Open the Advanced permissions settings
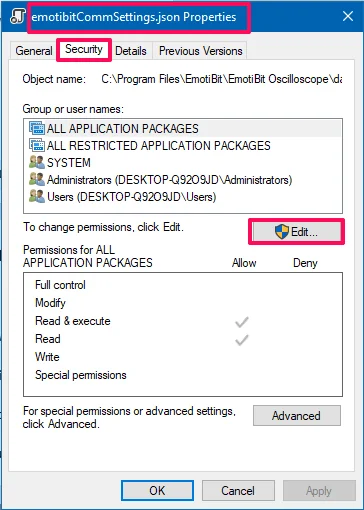 pyautogui.click(x=297, y=416)
